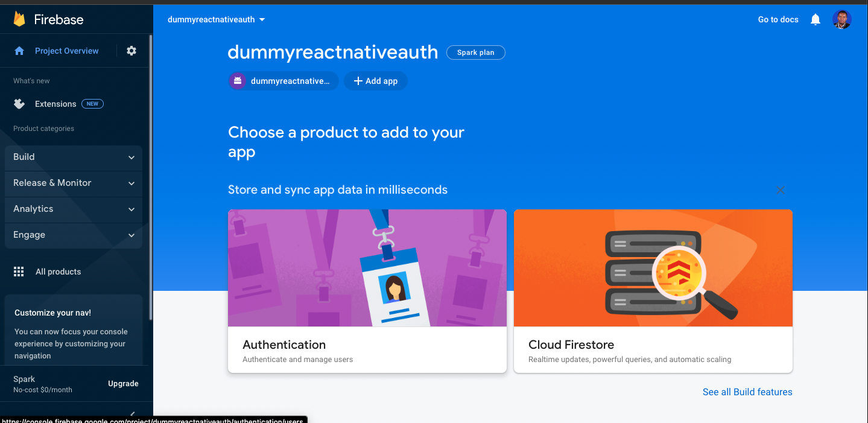Open notifications bell icon
Screen dimensions: 868x423
tap(816, 19)
